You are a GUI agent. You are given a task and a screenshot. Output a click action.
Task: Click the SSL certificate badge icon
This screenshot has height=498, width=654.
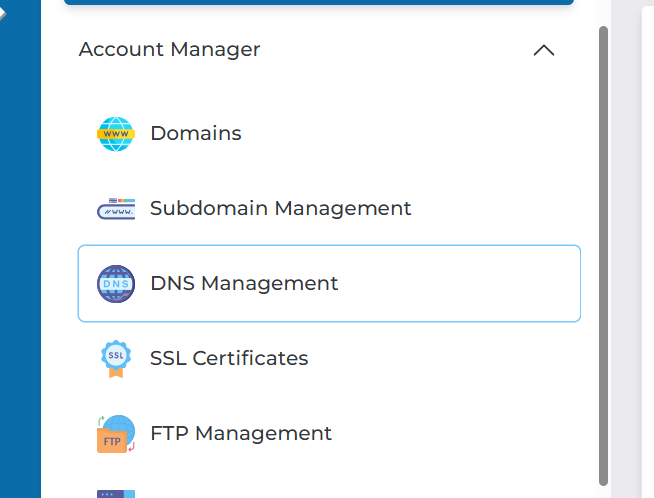pyautogui.click(x=115, y=359)
